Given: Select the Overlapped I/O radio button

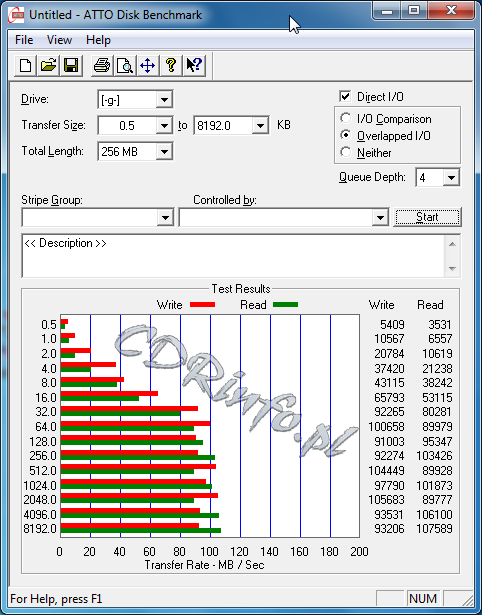Looking at the screenshot, I should pos(346,136).
